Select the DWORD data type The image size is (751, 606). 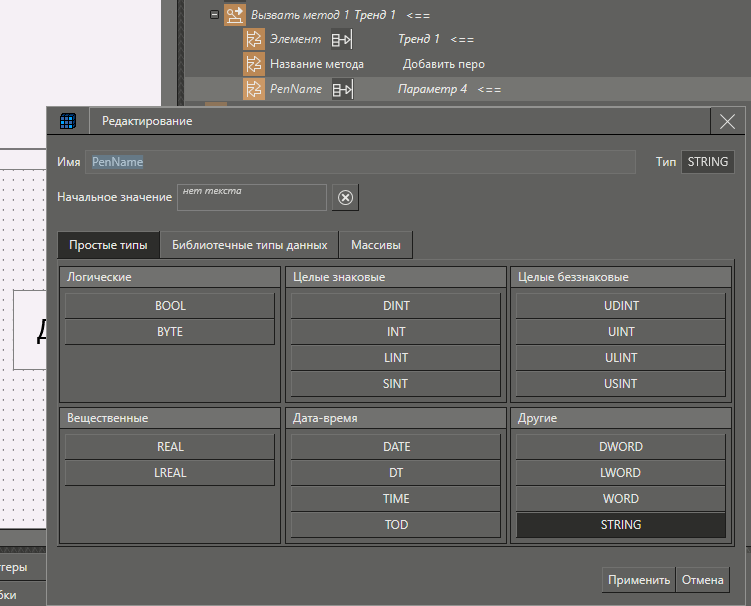(x=620, y=447)
